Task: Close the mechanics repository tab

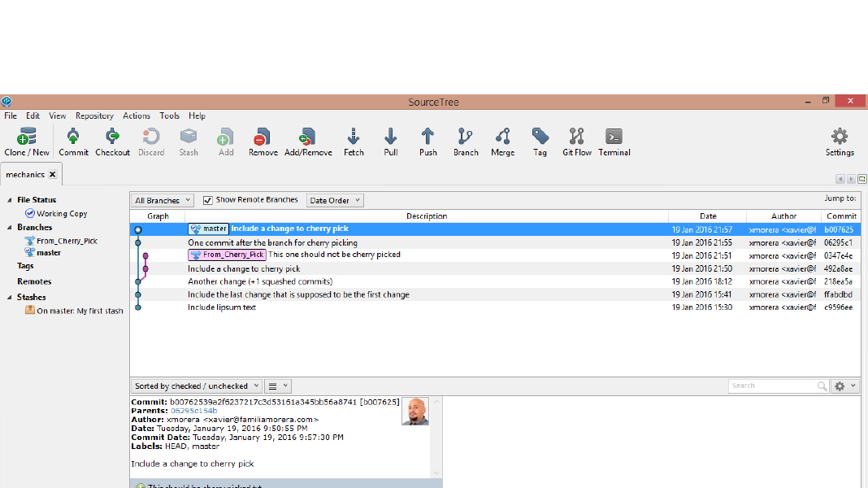Action: pos(53,175)
